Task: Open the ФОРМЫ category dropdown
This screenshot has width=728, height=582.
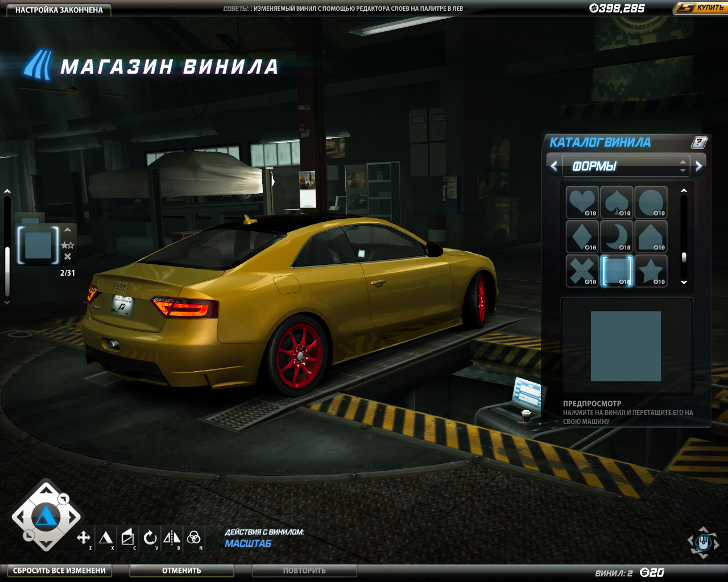Action: 626,167
